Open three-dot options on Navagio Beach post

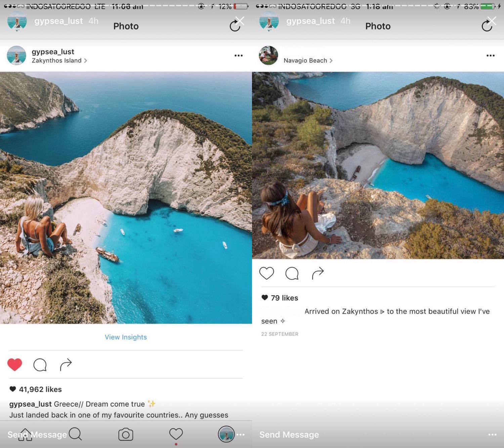click(x=491, y=55)
